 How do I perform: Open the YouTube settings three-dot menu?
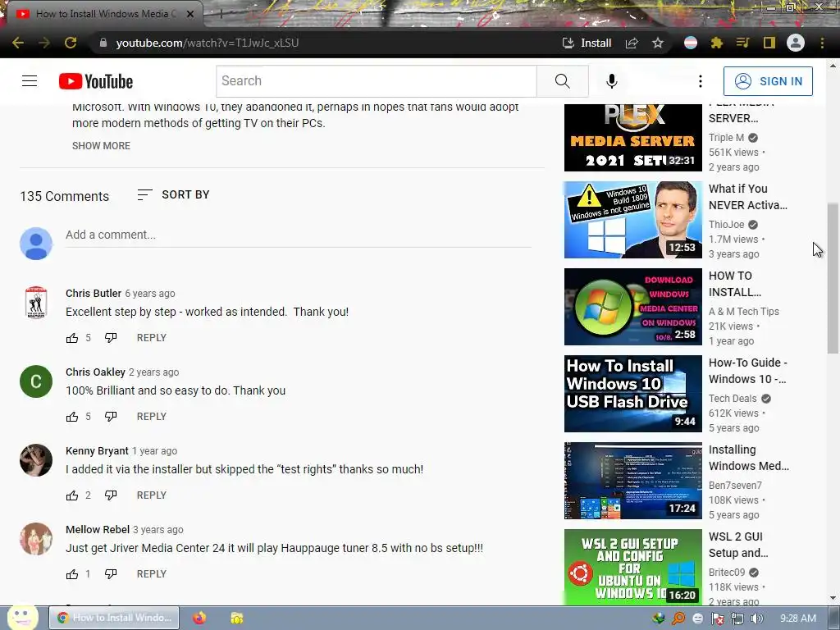(x=701, y=81)
